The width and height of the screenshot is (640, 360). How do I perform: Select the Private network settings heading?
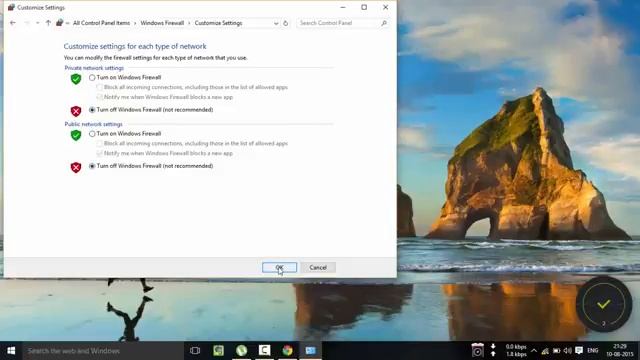click(94, 68)
